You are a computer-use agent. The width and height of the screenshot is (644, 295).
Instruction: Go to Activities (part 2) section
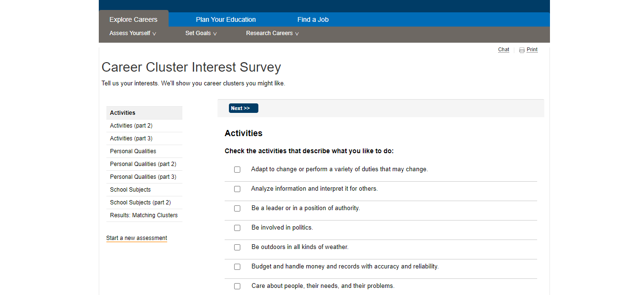(x=131, y=126)
